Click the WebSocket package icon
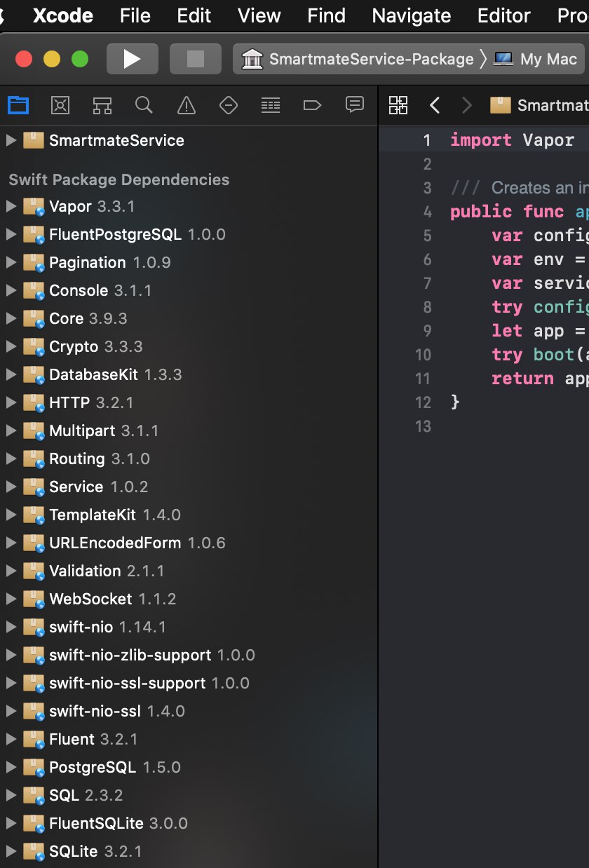 34,599
